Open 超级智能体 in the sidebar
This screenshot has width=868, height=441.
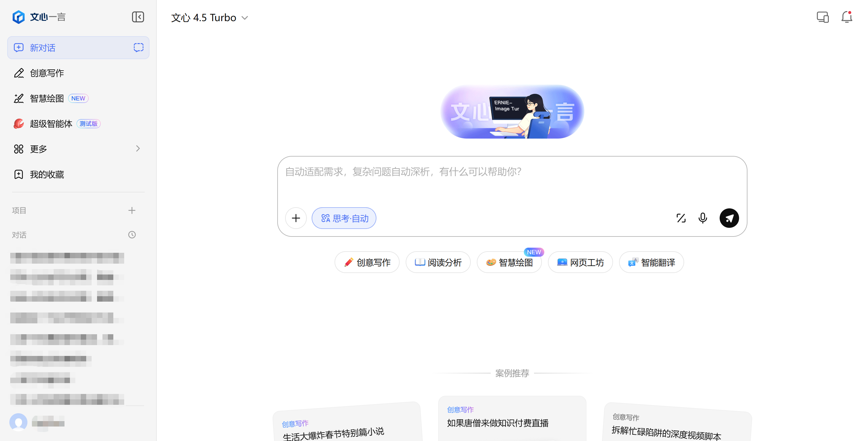point(78,124)
